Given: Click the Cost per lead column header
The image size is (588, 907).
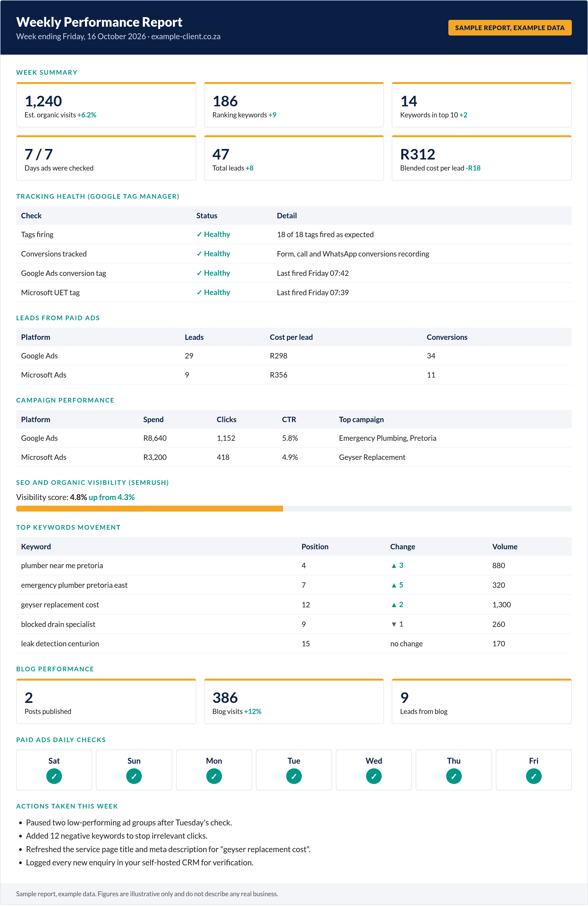Looking at the screenshot, I should pyautogui.click(x=291, y=337).
